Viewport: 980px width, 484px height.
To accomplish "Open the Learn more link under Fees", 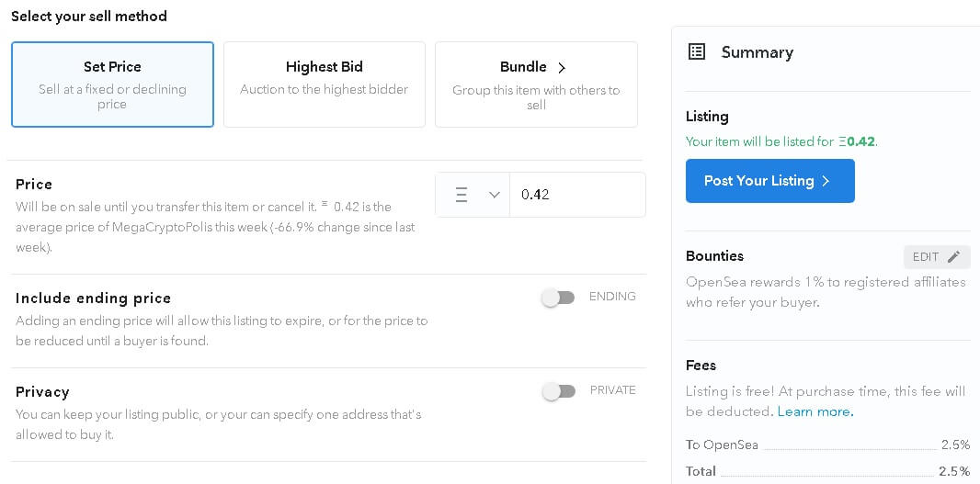I will [x=815, y=412].
